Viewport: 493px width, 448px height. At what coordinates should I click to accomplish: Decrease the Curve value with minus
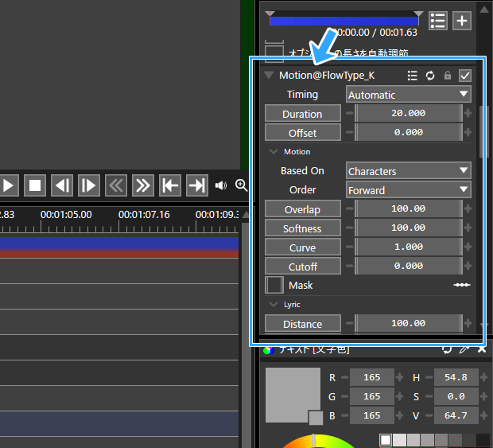pyautogui.click(x=350, y=247)
